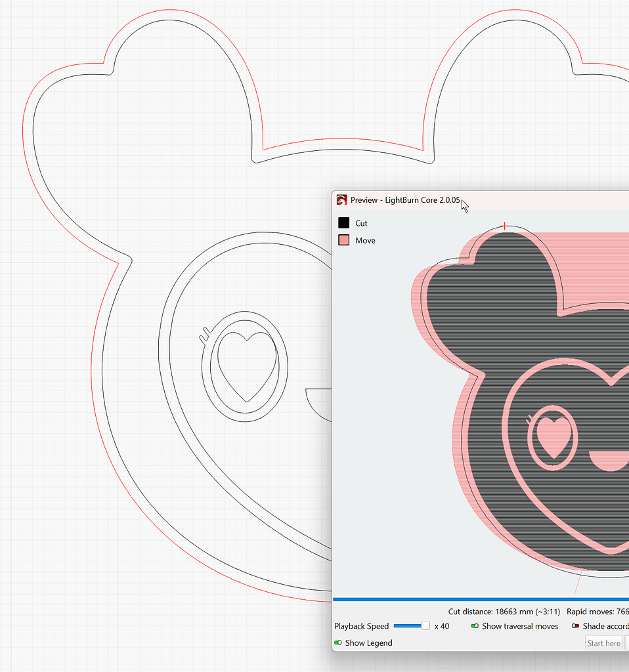
Task: Click the Cut distance readout text
Action: click(504, 612)
